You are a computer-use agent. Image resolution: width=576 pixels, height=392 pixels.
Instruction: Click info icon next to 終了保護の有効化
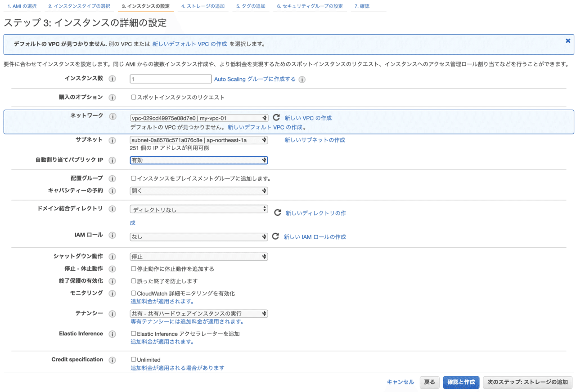tap(112, 281)
